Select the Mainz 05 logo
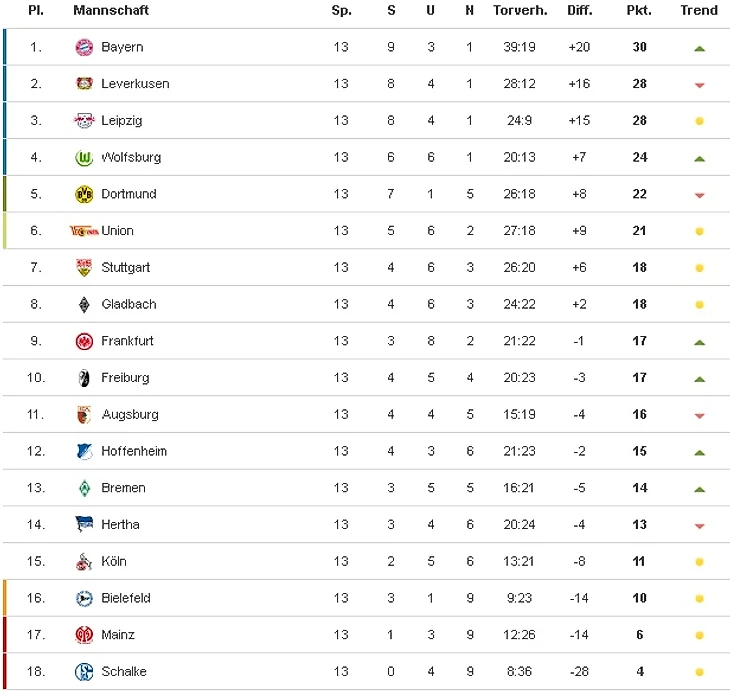This screenshot has width=730, height=691. tap(84, 635)
